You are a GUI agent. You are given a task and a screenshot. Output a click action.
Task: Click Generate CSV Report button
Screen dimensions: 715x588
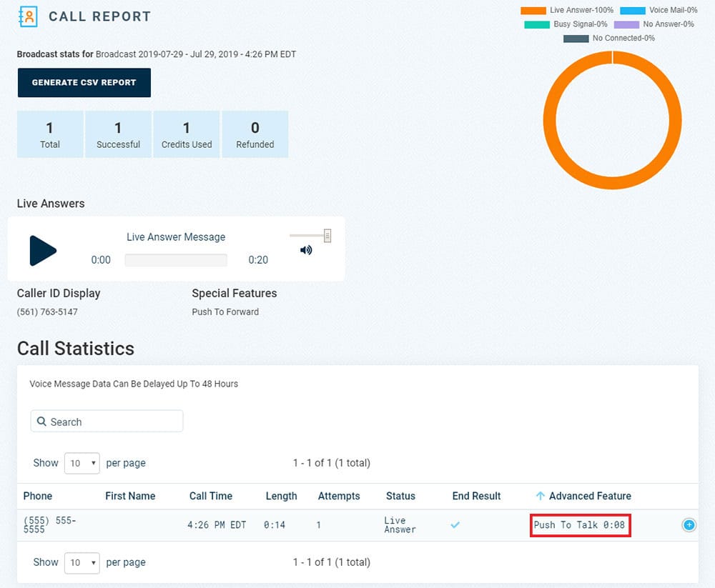click(84, 82)
